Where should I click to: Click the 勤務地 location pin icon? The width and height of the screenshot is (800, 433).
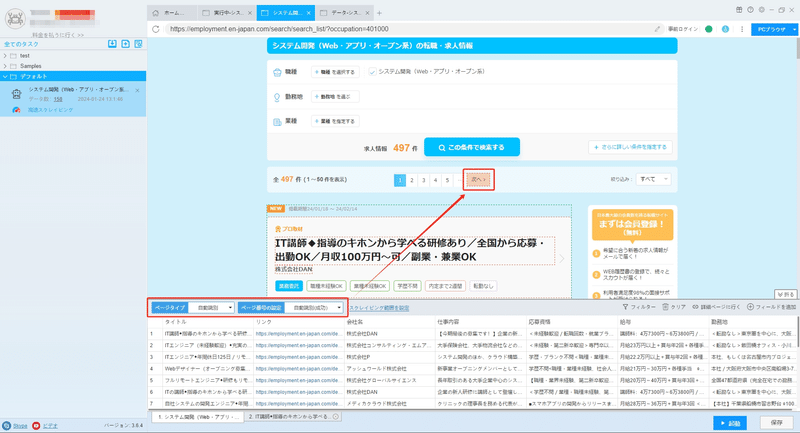[277, 97]
